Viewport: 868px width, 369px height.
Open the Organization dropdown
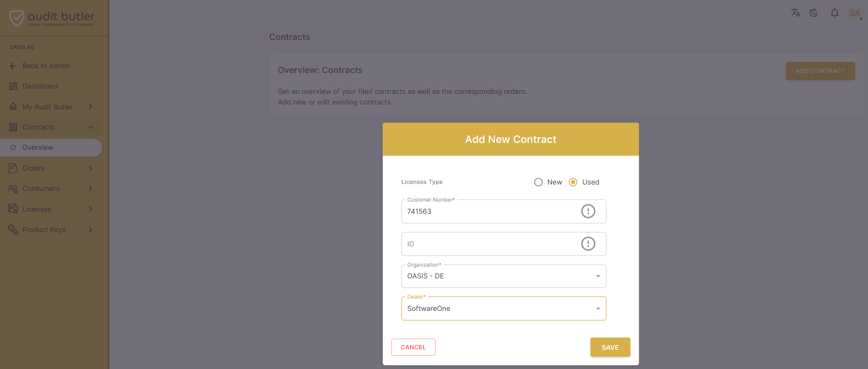pos(503,276)
